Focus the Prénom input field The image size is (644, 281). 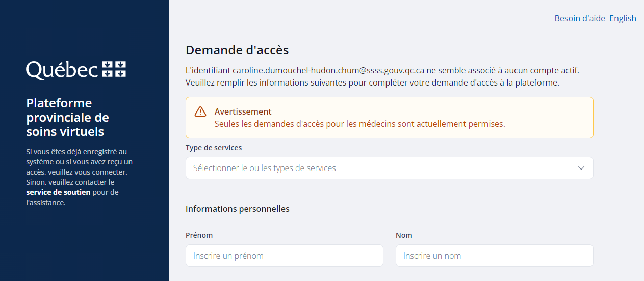pyautogui.click(x=284, y=256)
